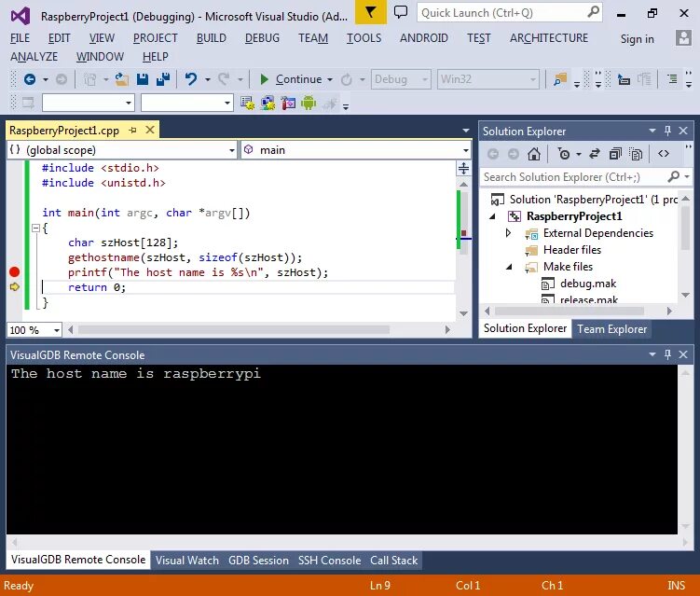
Task: Click the code editor vertical scrollbar thumb
Action: click(x=463, y=222)
